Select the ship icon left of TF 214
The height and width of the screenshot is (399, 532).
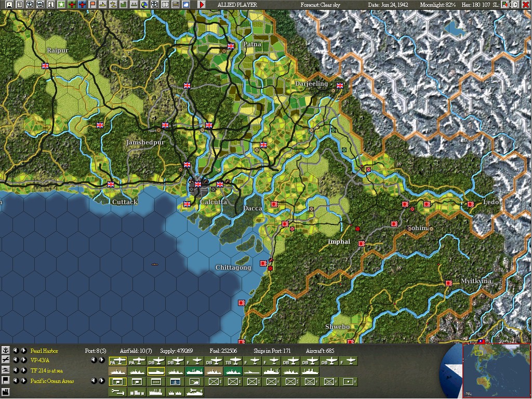(x=5, y=370)
